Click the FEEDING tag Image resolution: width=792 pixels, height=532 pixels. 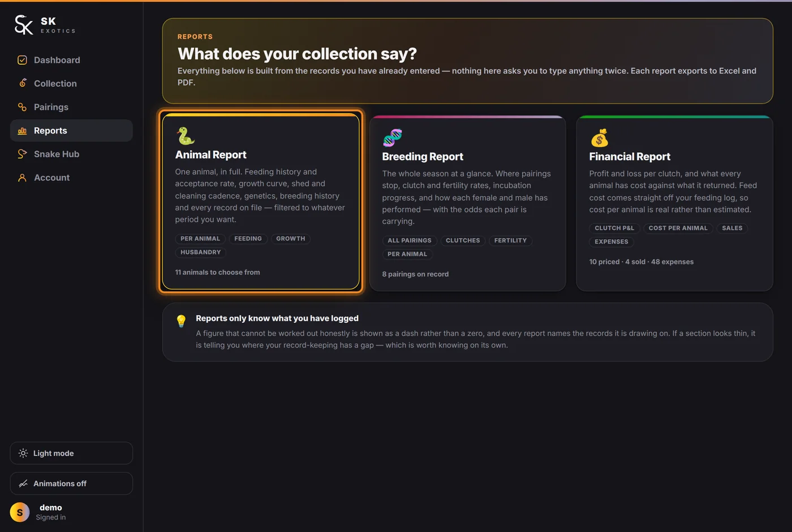pyautogui.click(x=248, y=239)
